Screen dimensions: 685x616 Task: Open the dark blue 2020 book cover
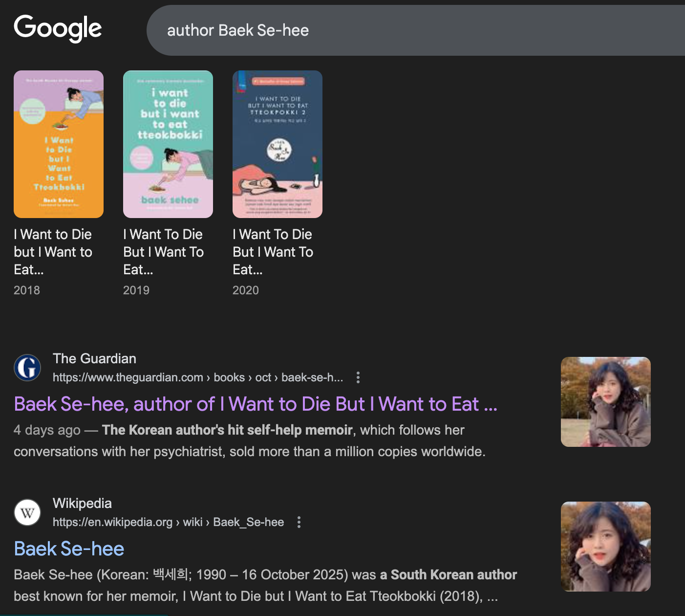tap(278, 144)
